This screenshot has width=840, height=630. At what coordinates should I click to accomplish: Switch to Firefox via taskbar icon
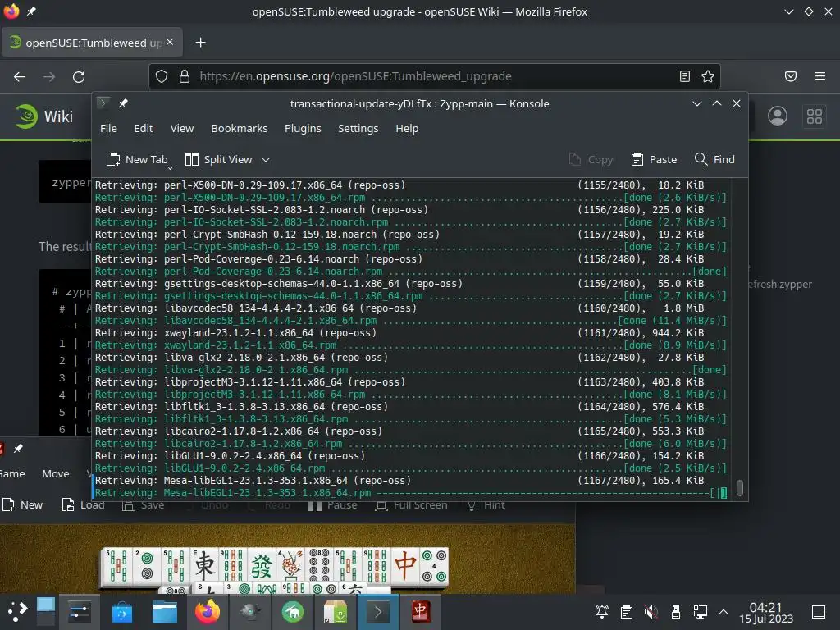[208, 611]
